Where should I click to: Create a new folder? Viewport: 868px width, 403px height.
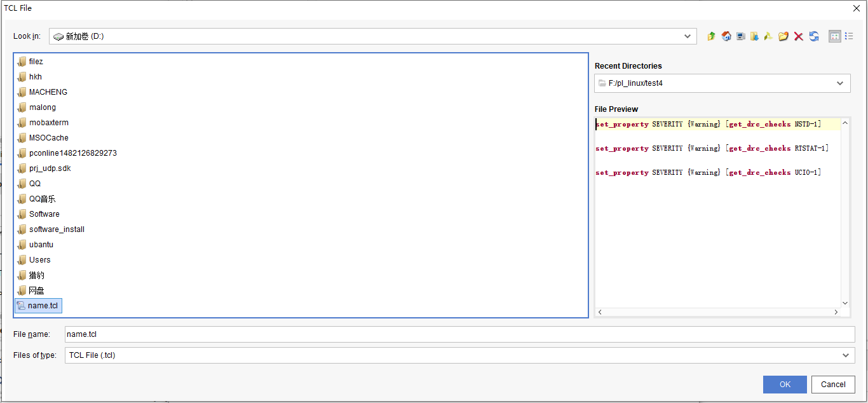tap(783, 36)
